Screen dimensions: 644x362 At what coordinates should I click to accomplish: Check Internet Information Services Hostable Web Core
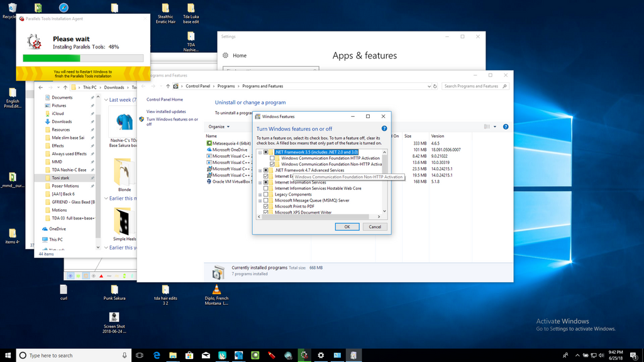coord(266,189)
